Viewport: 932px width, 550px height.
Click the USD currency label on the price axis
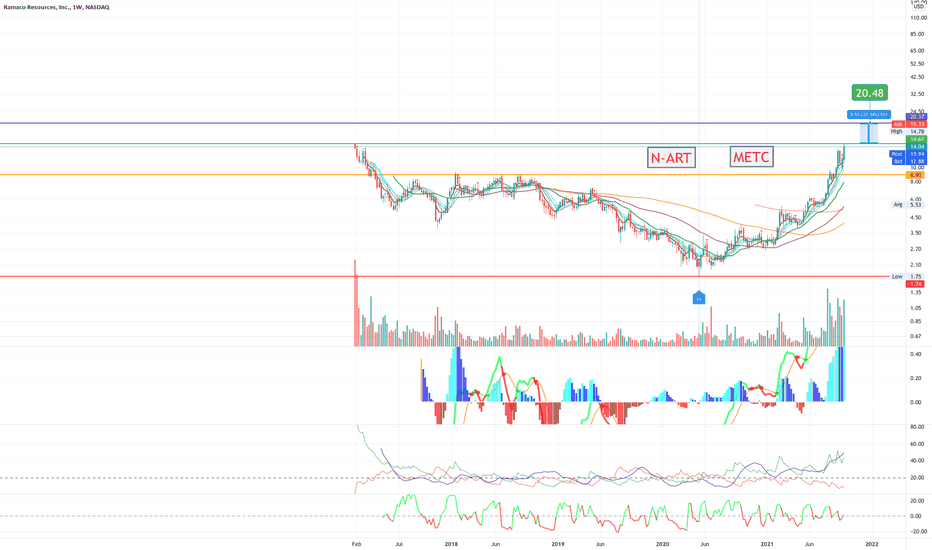(x=918, y=7)
